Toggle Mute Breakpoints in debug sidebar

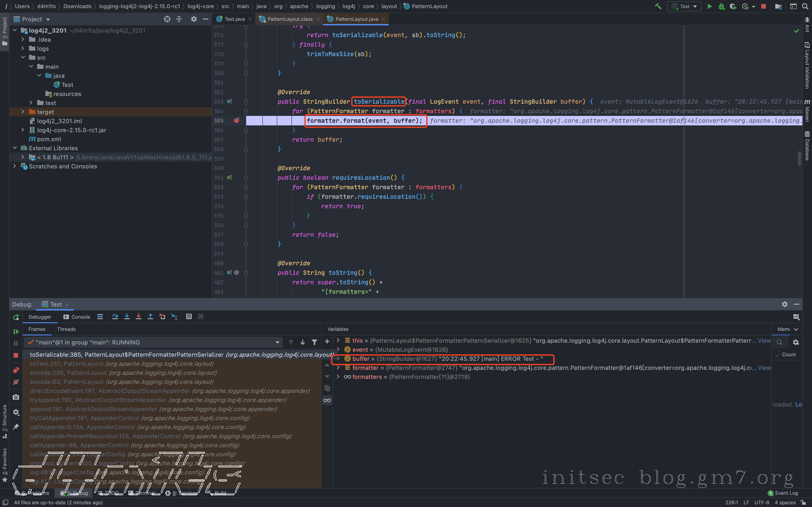(16, 382)
